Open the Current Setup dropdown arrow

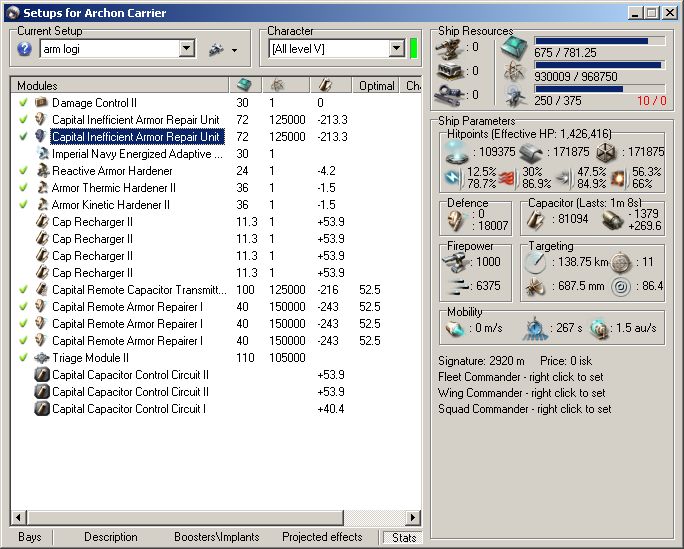(x=186, y=48)
